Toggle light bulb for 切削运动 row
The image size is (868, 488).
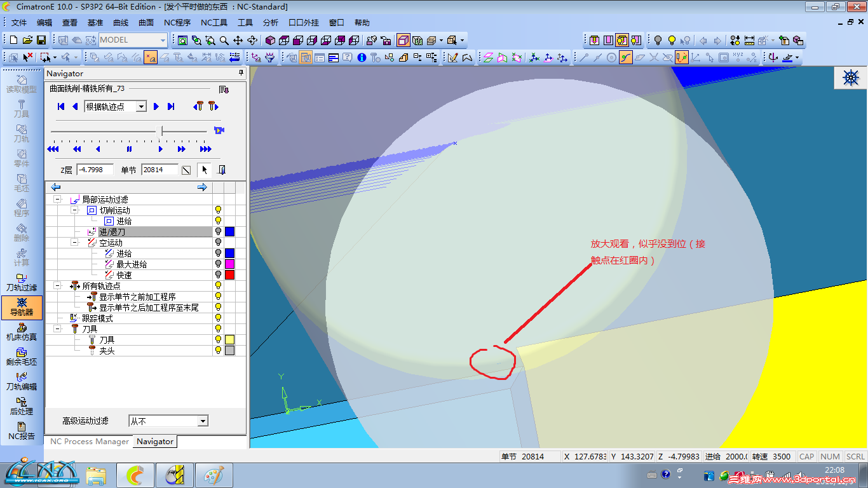click(218, 210)
